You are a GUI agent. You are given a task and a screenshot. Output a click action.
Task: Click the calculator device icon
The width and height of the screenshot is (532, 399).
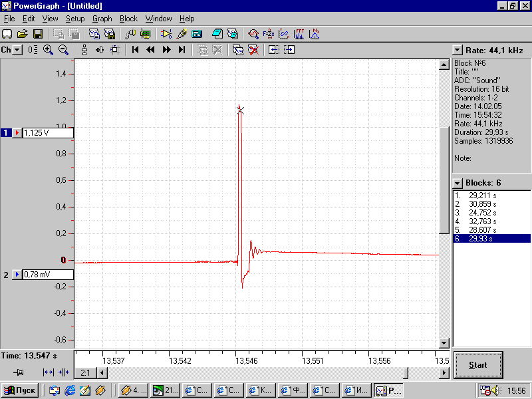pyautogui.click(x=197, y=34)
